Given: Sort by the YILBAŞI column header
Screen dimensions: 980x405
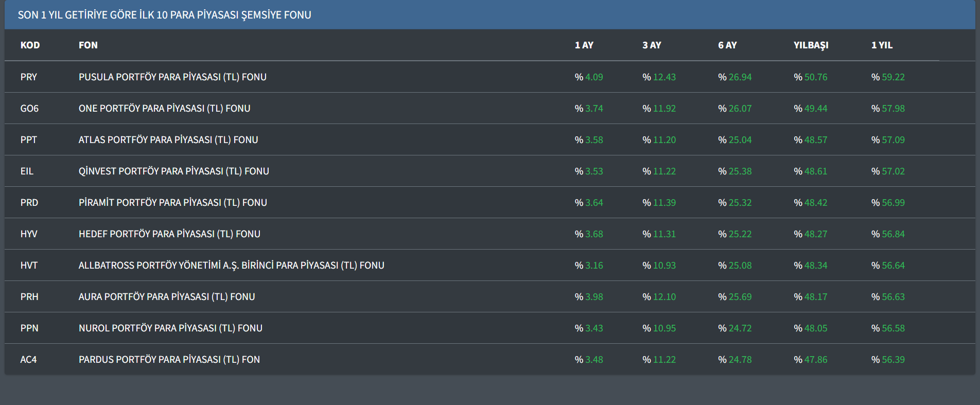Looking at the screenshot, I should (811, 45).
